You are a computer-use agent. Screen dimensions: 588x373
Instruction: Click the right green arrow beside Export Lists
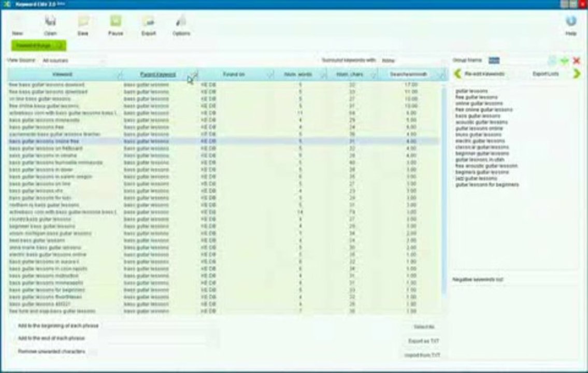point(577,74)
